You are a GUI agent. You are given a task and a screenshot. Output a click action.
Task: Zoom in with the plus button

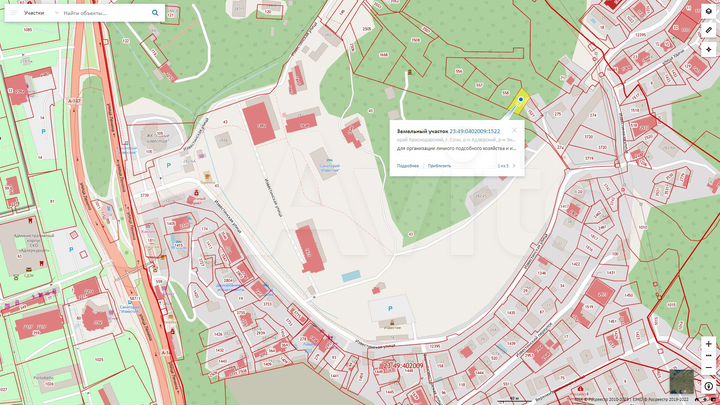point(708,343)
